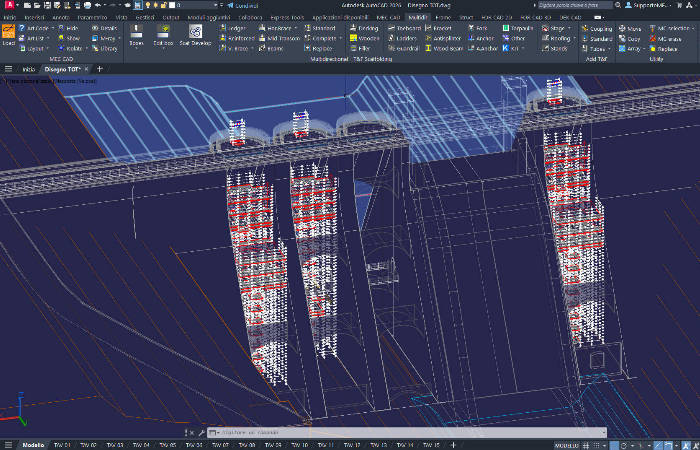Expand the Headtree dropdown arrow

click(295, 28)
